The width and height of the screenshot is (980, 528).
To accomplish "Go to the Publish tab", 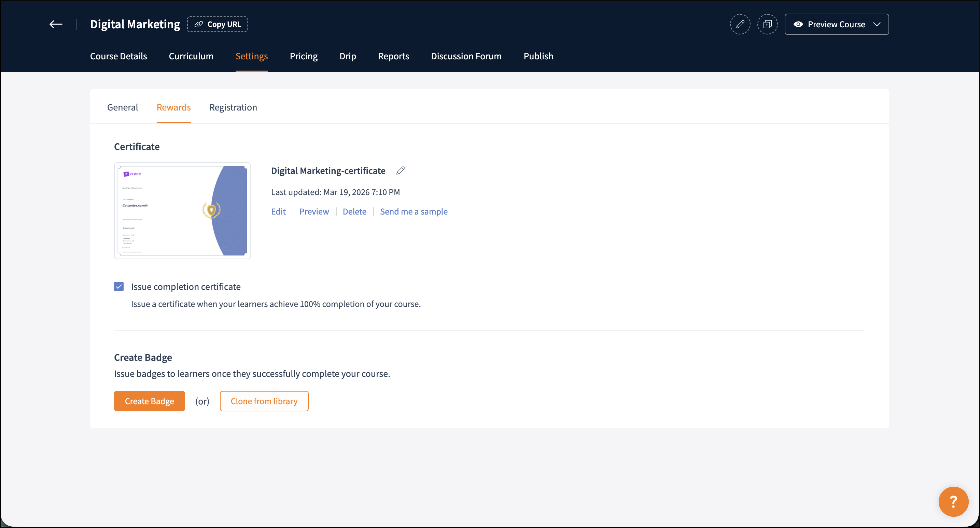I will click(538, 56).
